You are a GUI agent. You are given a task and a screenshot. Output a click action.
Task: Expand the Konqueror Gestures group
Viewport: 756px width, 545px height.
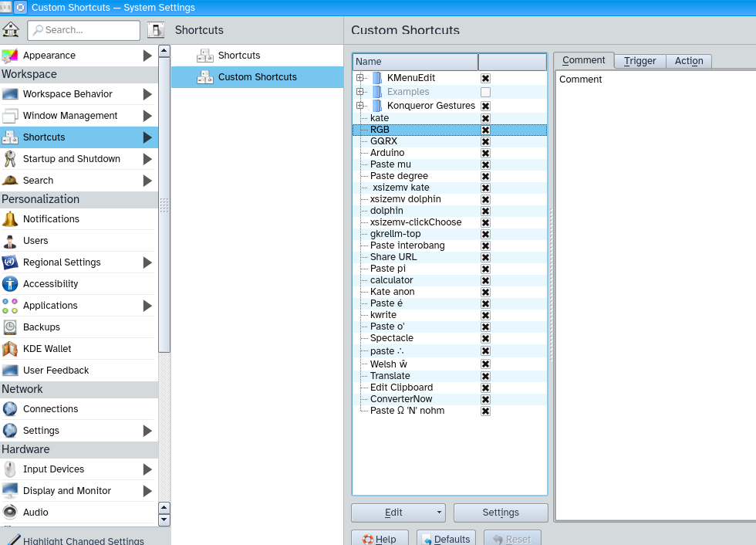coord(359,106)
